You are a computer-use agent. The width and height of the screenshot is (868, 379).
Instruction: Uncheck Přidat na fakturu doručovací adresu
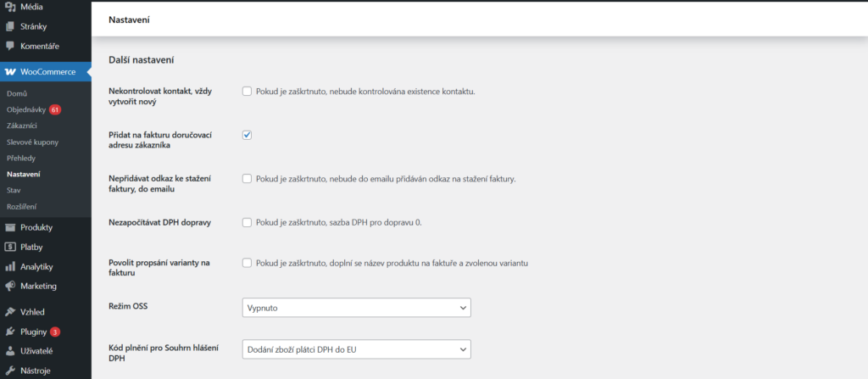247,135
